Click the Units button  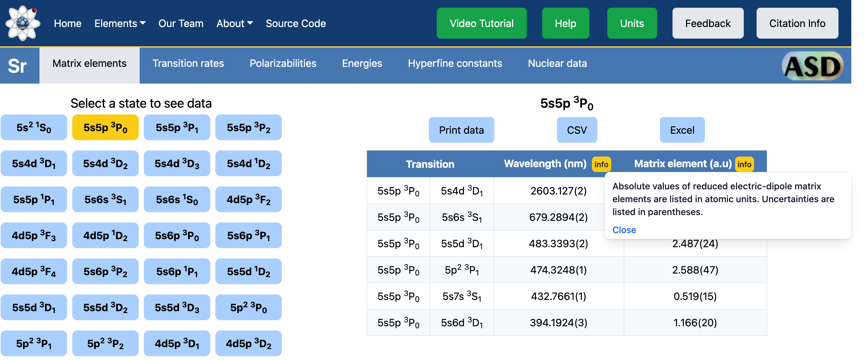(x=631, y=23)
